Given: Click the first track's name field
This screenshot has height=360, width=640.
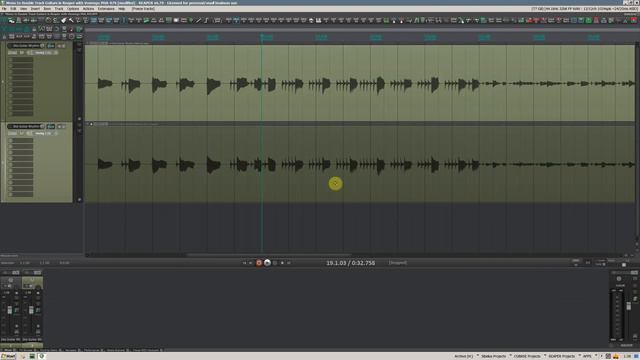Looking at the screenshot, I should click(x=26, y=46).
